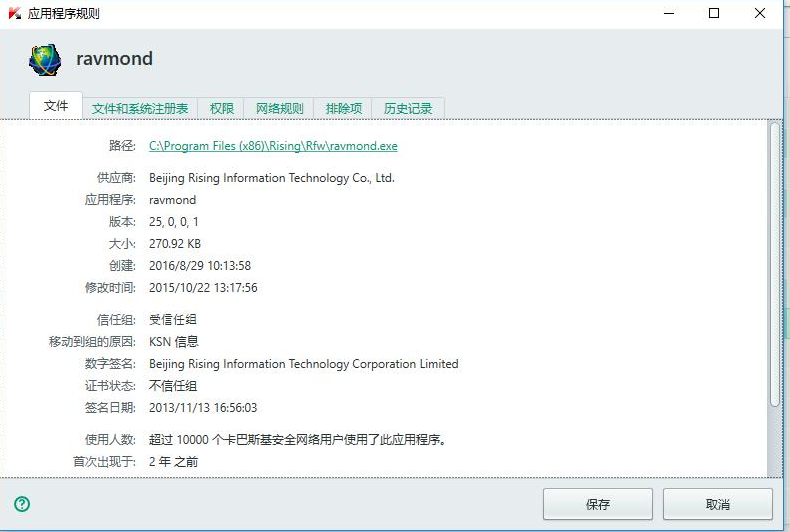Go to 网络规则 tab
Image resolution: width=790 pixels, height=532 pixels.
pos(280,108)
